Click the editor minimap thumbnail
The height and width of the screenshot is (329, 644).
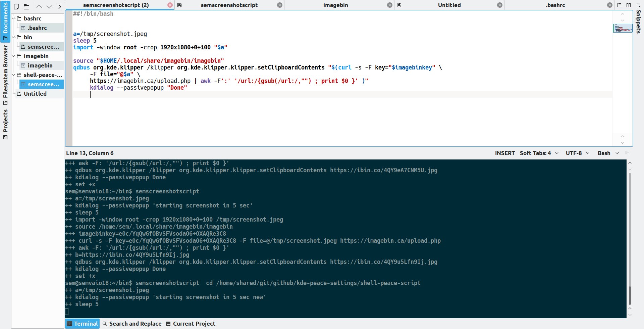tap(623, 29)
